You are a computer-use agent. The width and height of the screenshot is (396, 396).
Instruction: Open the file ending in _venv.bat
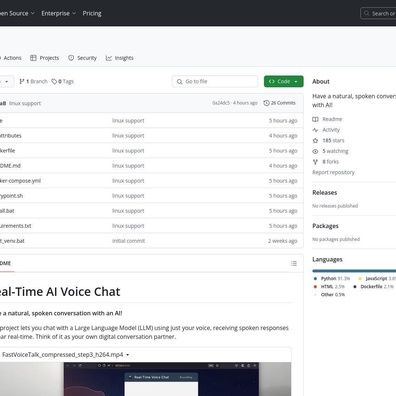coord(12,241)
